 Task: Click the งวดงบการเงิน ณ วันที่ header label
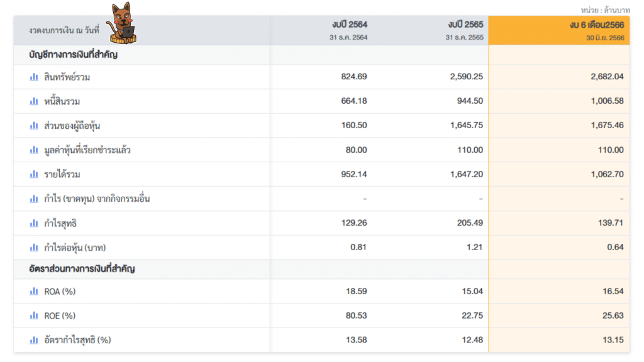point(64,30)
